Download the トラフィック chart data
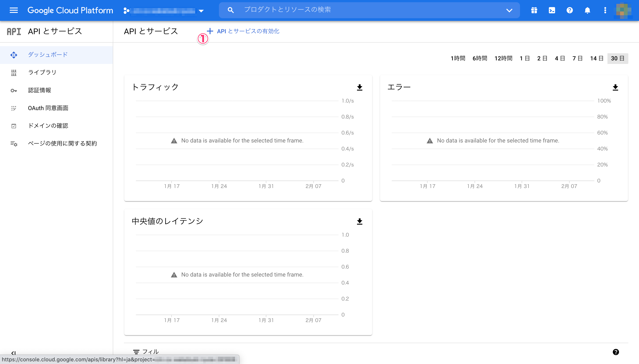The width and height of the screenshot is (639, 364). 359,87
